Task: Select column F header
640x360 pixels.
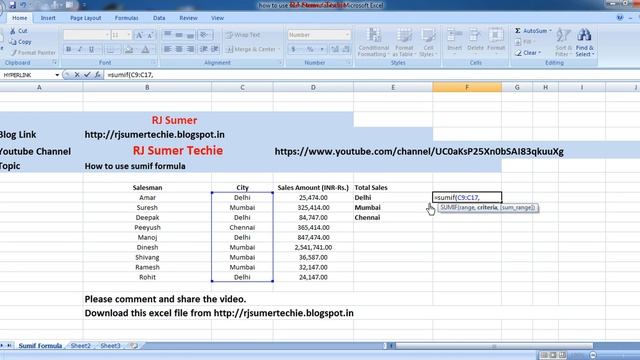Action: 467,87
